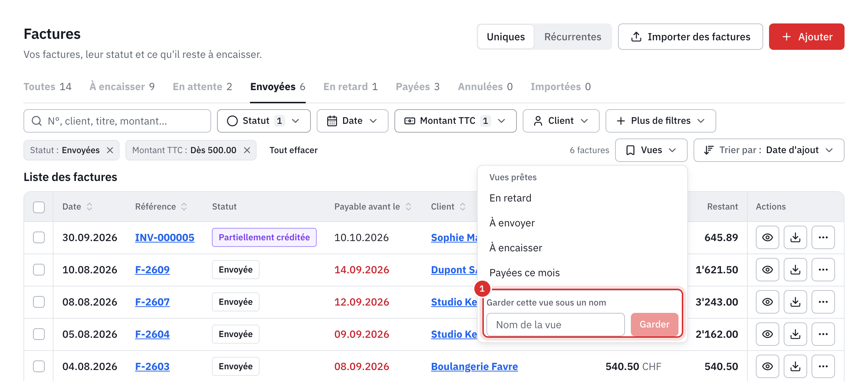Image resolution: width=868 pixels, height=381 pixels.
Task: Select the F-2609 row checkbox
Action: 39,270
